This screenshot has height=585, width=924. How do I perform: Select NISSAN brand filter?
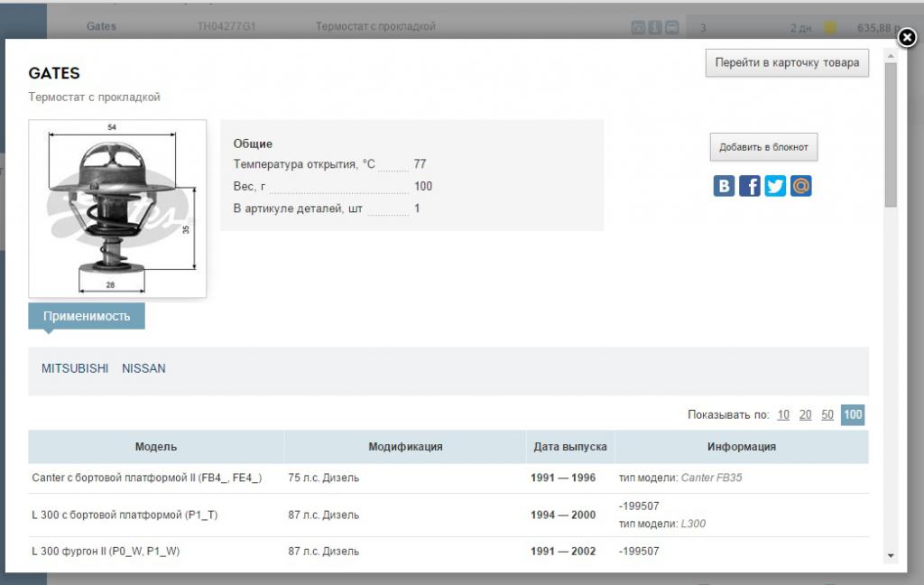click(x=143, y=368)
